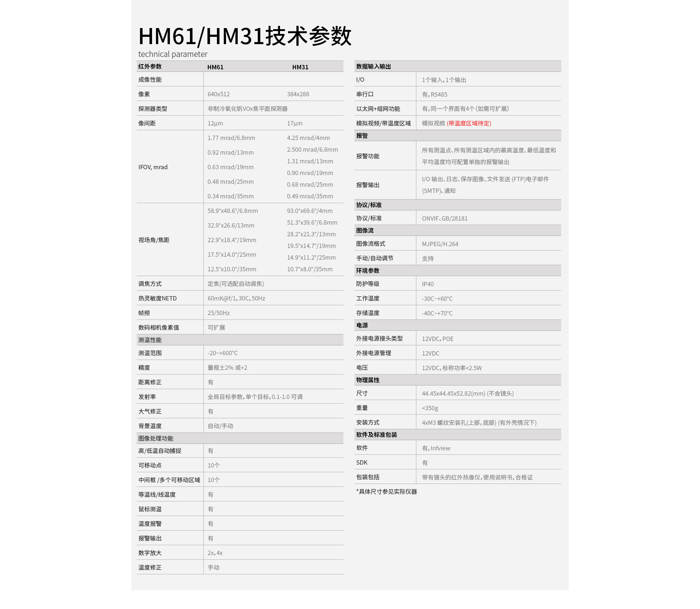Select the '测温性能' section header
Screen dimensions: 700x609
240,340
